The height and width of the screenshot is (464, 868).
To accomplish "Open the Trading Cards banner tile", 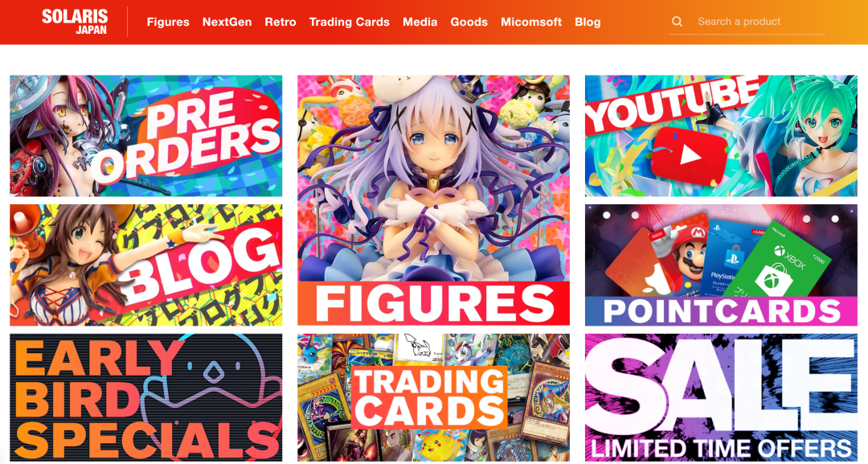I will (x=433, y=397).
